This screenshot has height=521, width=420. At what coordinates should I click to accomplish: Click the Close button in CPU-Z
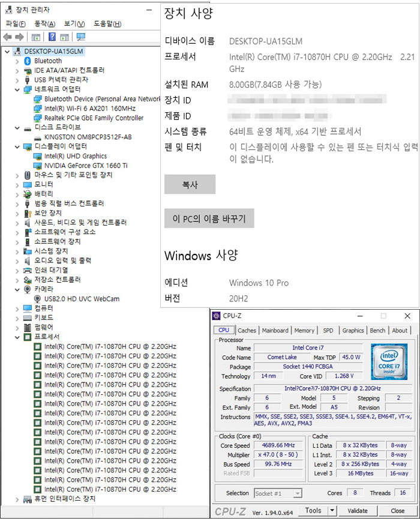pos(397,510)
